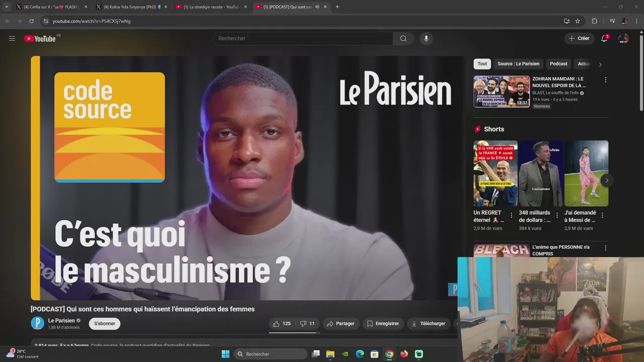The height and width of the screenshot is (362, 644).
Task: Click the install app icon in the address bar
Action: coord(567,21)
